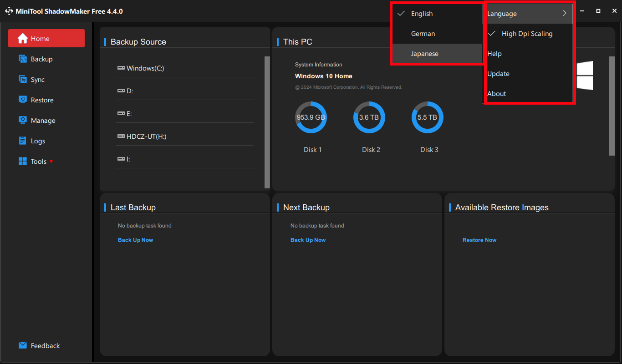Click the Disk 2 label
622x364 pixels.
click(371, 150)
